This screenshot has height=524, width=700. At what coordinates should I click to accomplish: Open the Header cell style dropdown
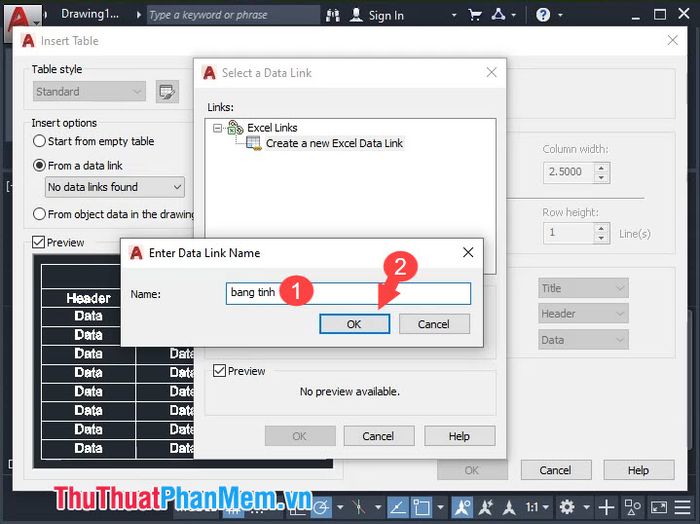click(583, 314)
